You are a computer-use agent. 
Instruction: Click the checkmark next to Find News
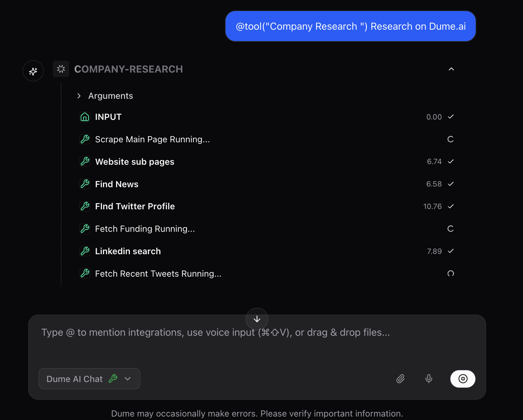[x=451, y=184]
